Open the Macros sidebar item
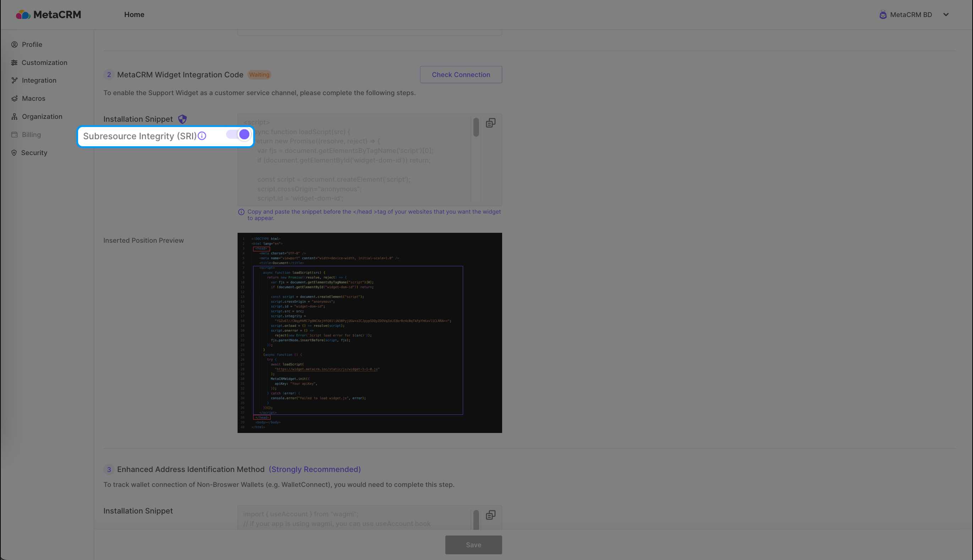The height and width of the screenshot is (560, 973). coord(33,98)
